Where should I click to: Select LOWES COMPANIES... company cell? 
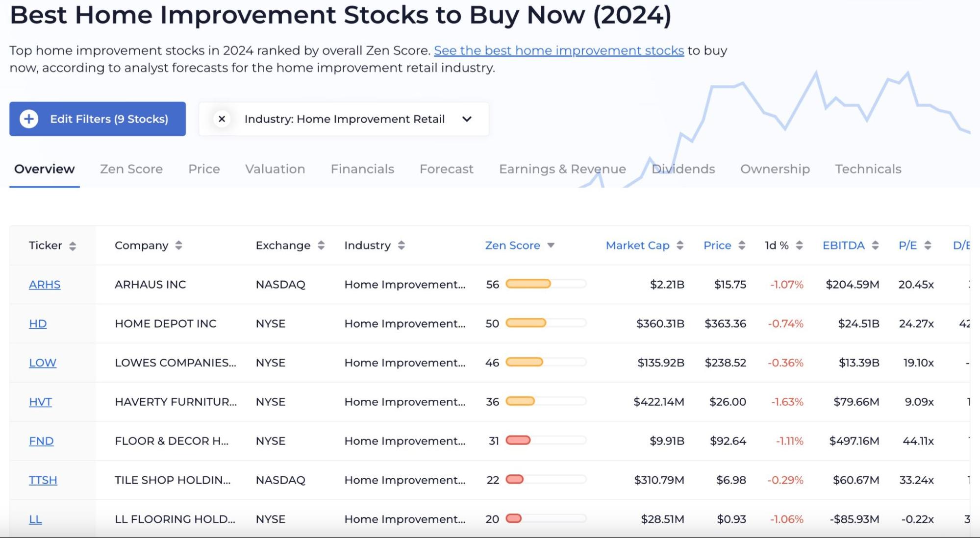[176, 363]
